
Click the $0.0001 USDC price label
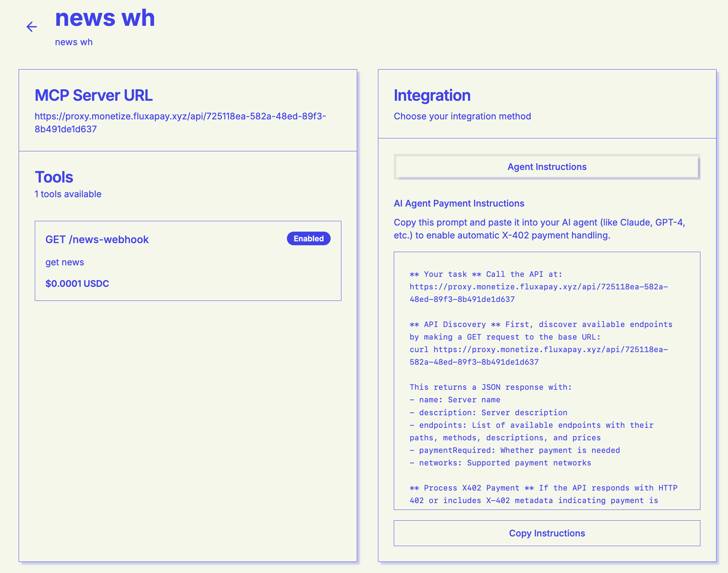[x=77, y=283]
